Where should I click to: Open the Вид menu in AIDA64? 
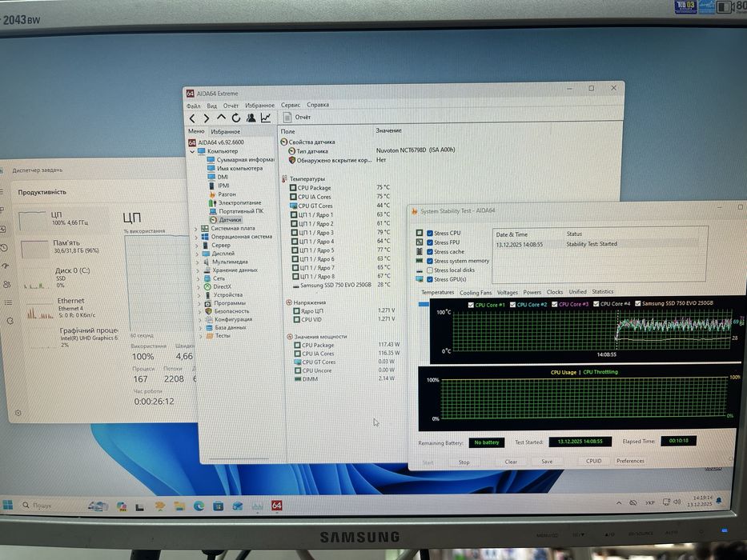click(211, 106)
